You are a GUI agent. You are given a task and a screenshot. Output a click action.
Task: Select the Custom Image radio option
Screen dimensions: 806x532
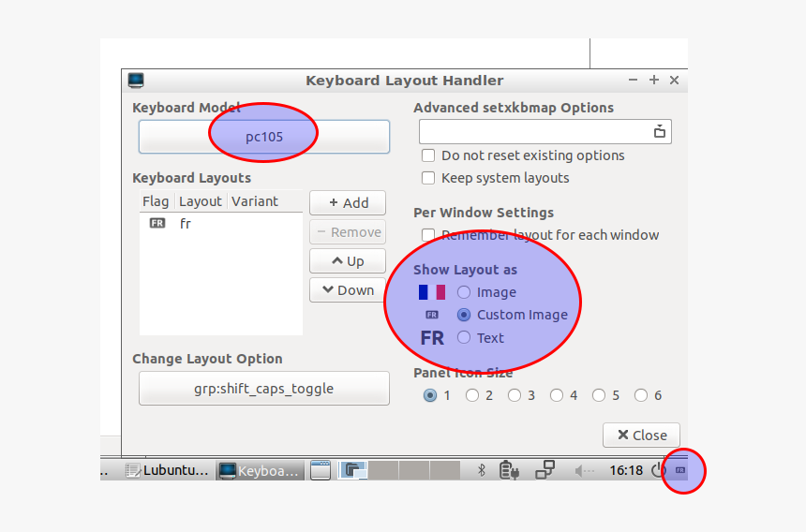pos(464,315)
